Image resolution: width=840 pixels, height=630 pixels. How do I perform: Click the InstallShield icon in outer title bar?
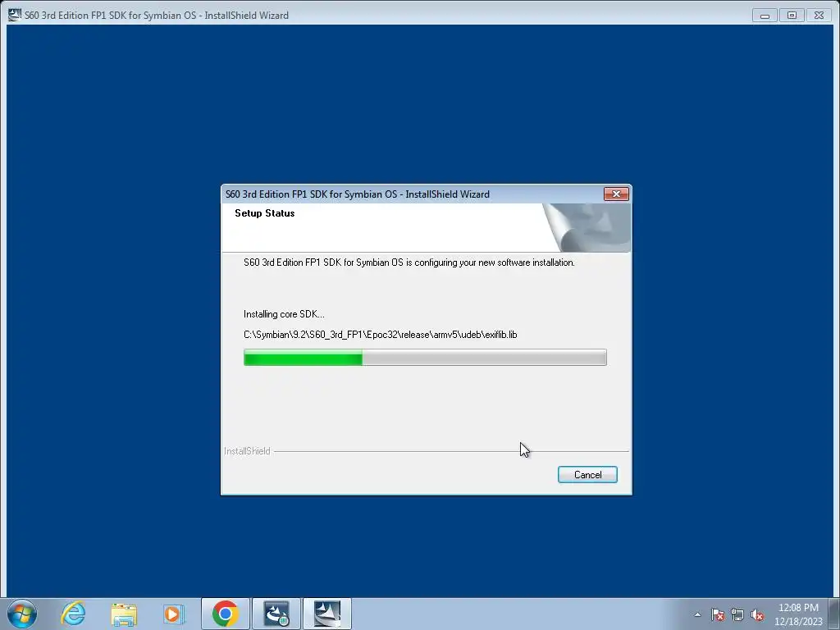pos(15,15)
